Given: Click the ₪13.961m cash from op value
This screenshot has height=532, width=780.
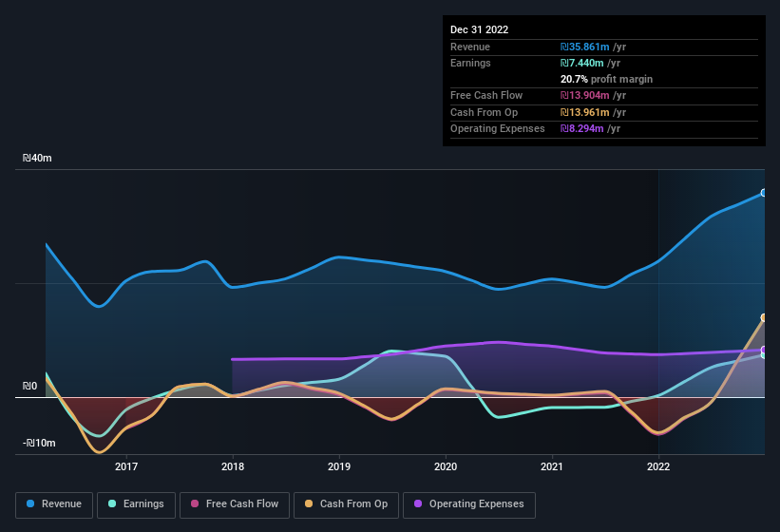Looking at the screenshot, I should [x=585, y=112].
